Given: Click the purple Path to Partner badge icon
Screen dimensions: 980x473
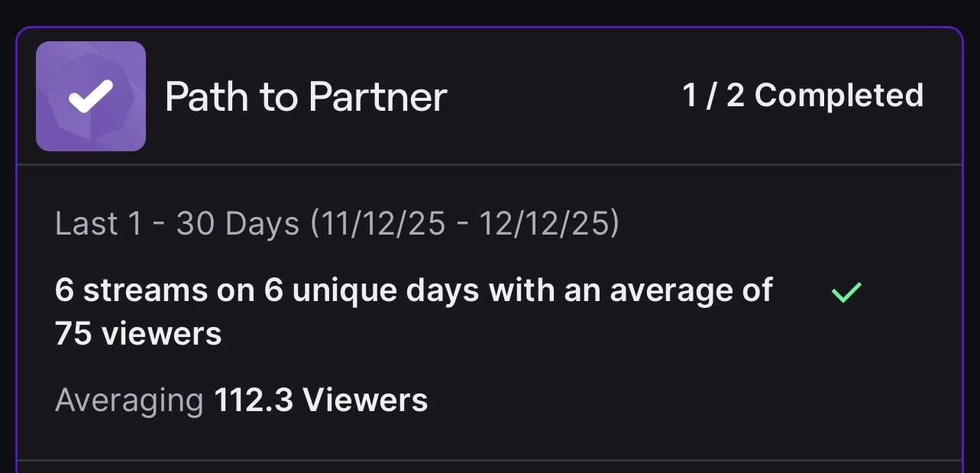Looking at the screenshot, I should click(x=90, y=96).
